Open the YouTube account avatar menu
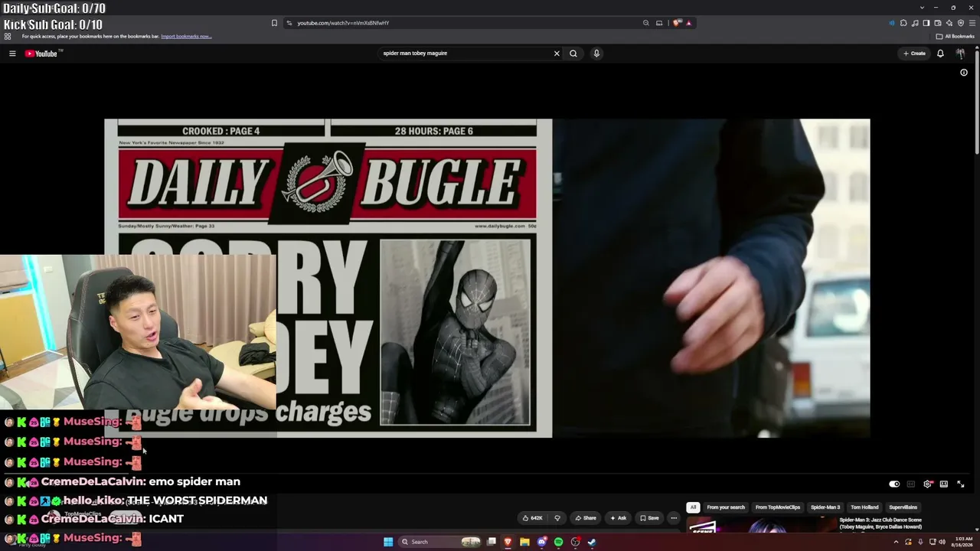This screenshot has width=980, height=551. tap(960, 54)
